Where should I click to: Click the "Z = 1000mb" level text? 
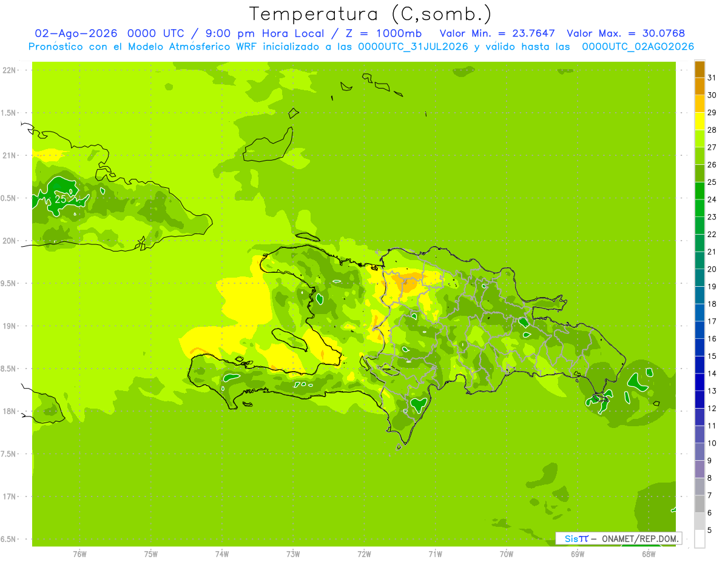pos(383,33)
